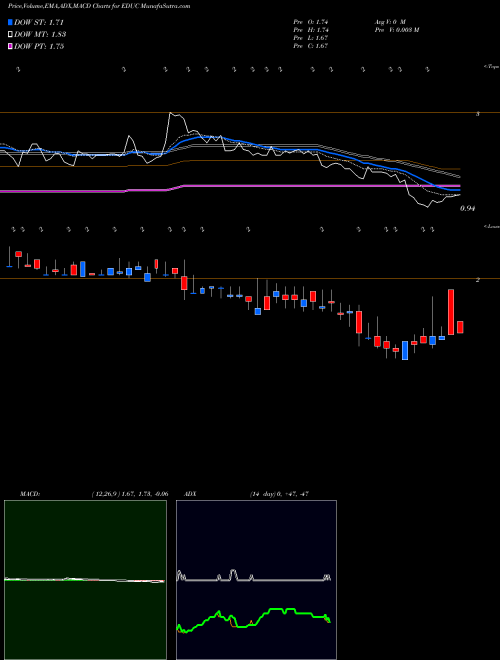This screenshot has height=660, width=500.
Task: Select the DOW MT: 1.83 label
Action: click(x=40, y=35)
